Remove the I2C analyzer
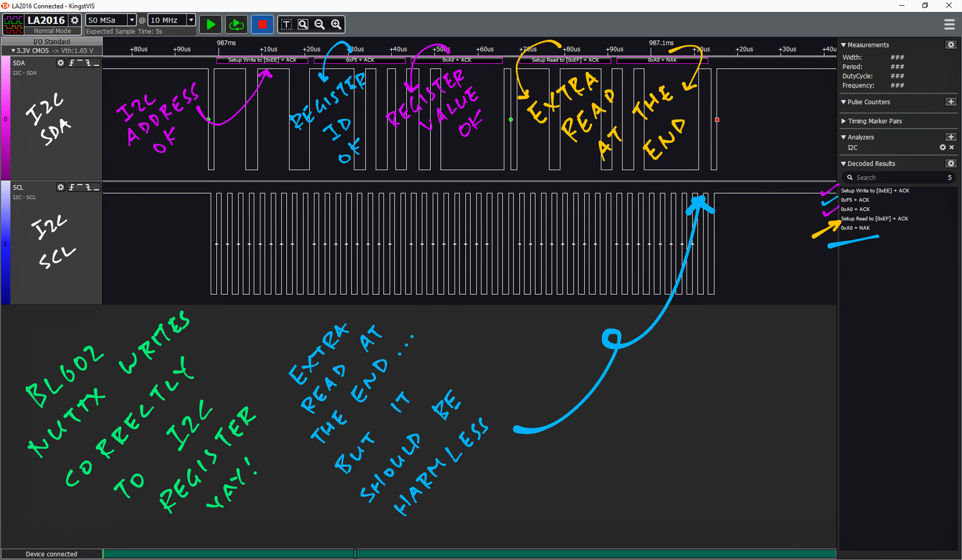This screenshot has width=962, height=560. tap(952, 147)
